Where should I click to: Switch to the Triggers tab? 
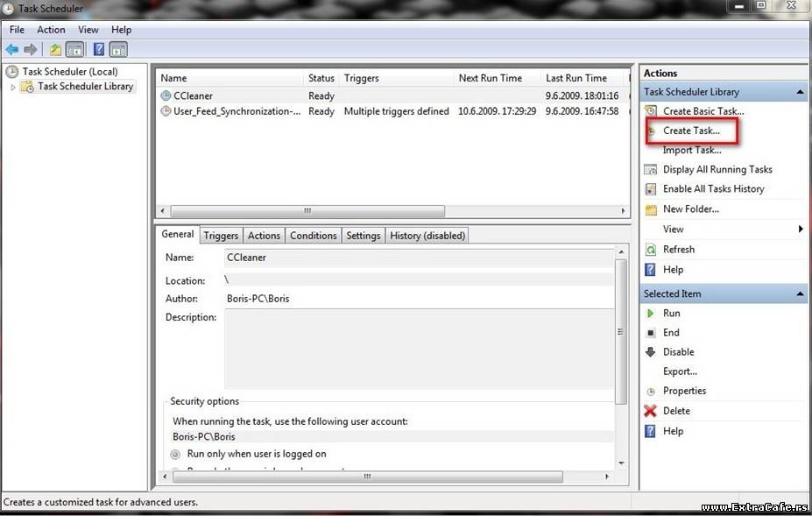(x=221, y=236)
